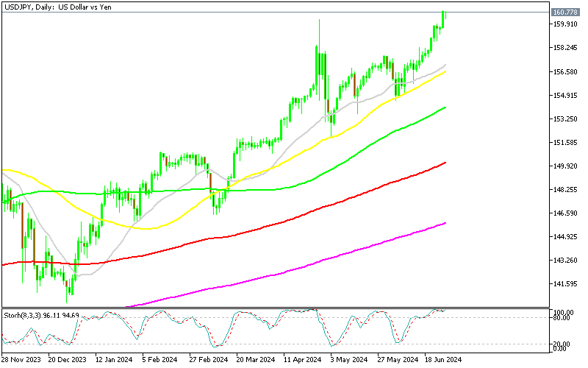588x368 pixels.
Task: Click the USDJPY, Daily chart title
Action: coord(58,7)
